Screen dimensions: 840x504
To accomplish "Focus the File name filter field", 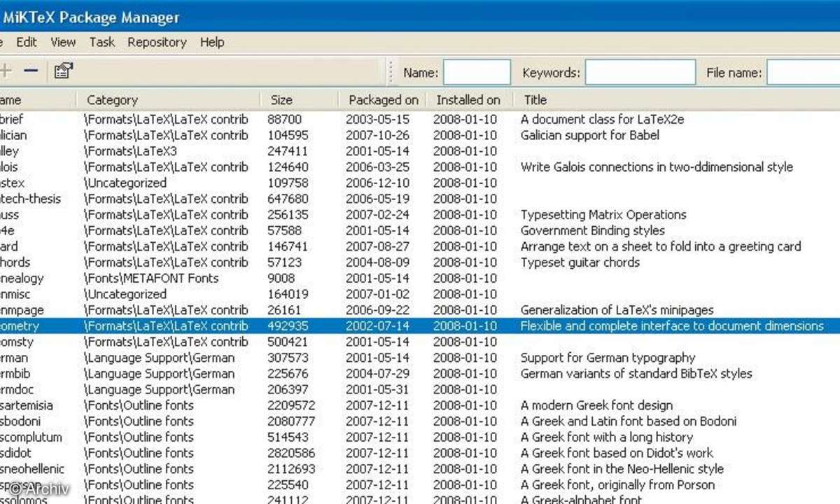I will [x=804, y=72].
